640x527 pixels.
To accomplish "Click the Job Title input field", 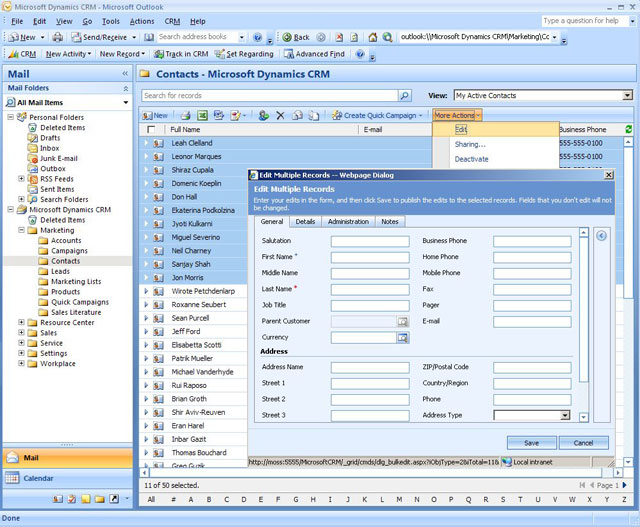I will 370,306.
